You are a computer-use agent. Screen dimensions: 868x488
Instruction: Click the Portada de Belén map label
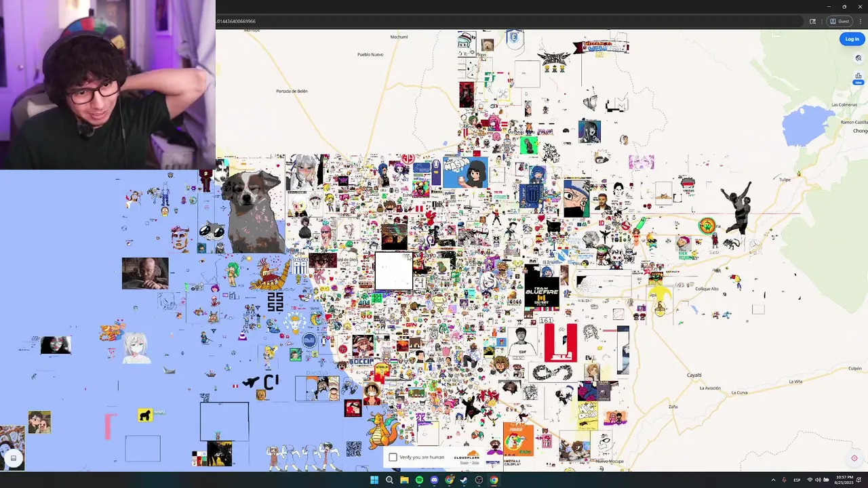tap(292, 91)
